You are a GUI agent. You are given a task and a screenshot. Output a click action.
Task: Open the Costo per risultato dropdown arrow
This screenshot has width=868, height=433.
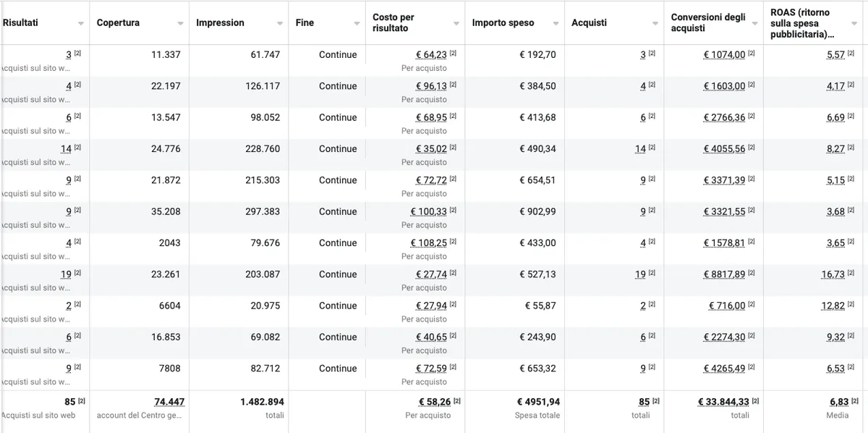pyautogui.click(x=456, y=24)
